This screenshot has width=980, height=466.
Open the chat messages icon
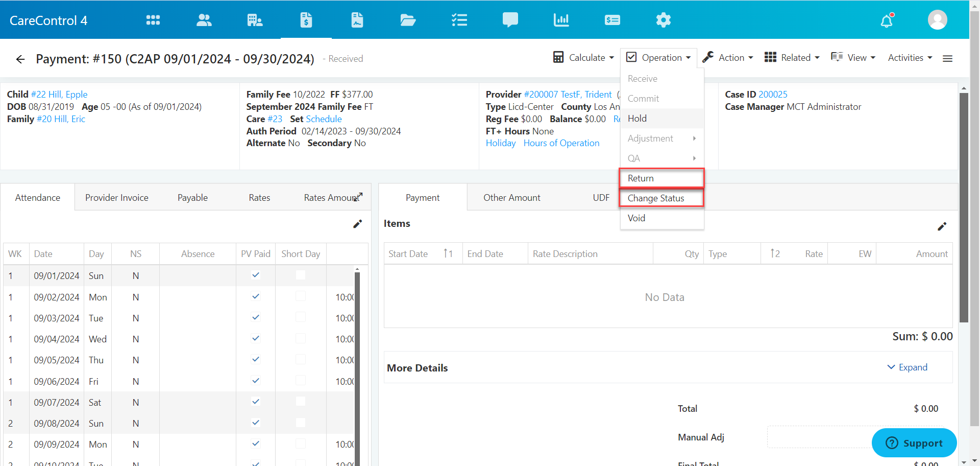coord(510,19)
